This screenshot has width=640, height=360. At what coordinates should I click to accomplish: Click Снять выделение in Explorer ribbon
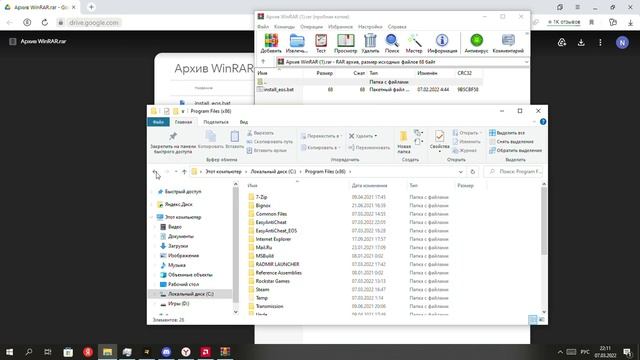pos(511,142)
